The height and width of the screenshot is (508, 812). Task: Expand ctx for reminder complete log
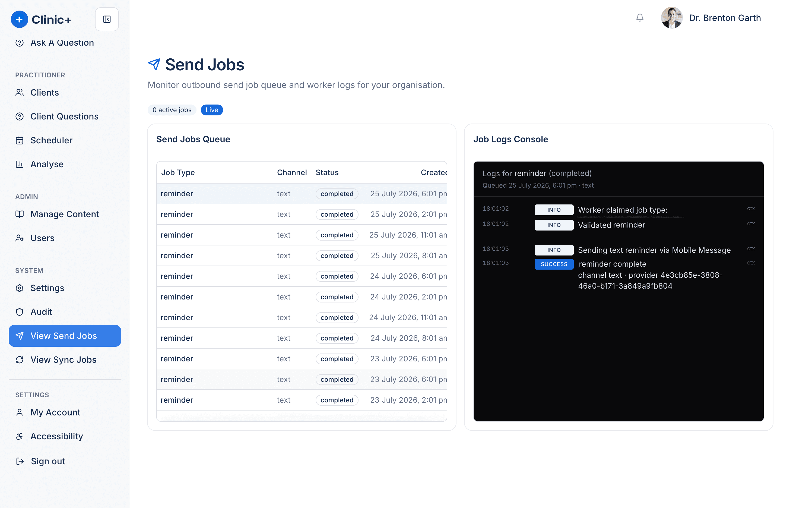(751, 263)
